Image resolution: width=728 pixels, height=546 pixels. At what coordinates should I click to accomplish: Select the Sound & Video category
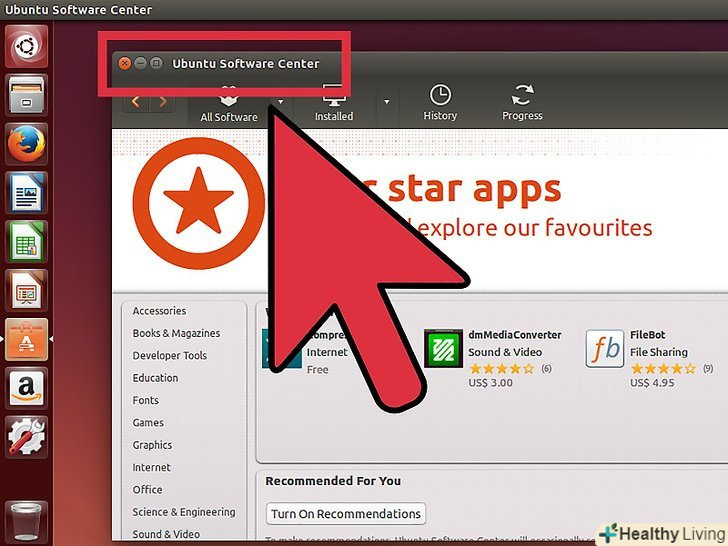coord(166,534)
